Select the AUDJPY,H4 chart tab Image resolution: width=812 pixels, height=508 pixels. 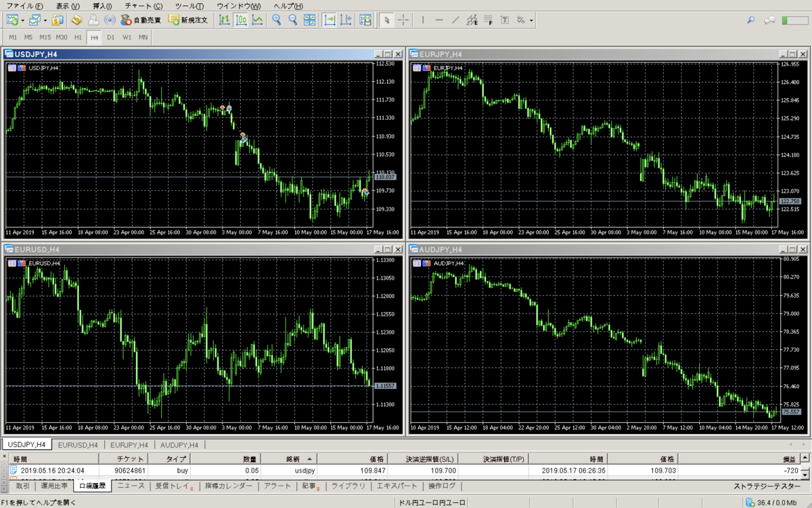[x=179, y=445]
